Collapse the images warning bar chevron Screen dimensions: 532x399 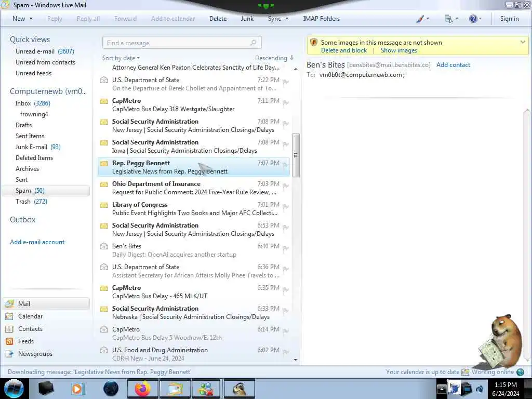523,42
